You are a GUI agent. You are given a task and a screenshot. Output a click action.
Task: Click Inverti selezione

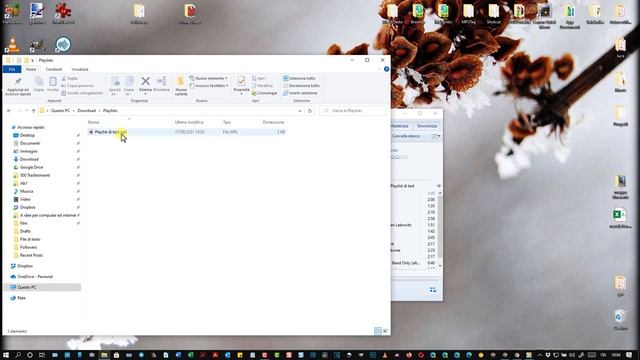coord(300,93)
